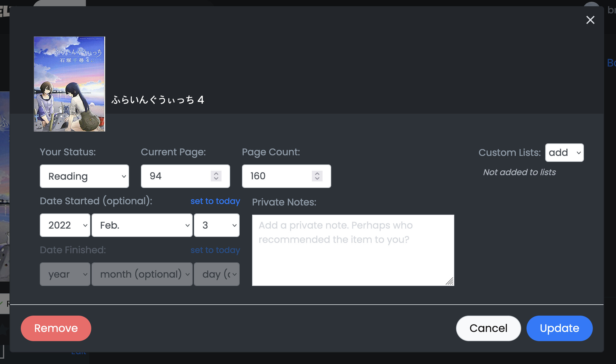Increment Current Page with up arrow
Screen dimensions: 616x364
pyautogui.click(x=216, y=173)
